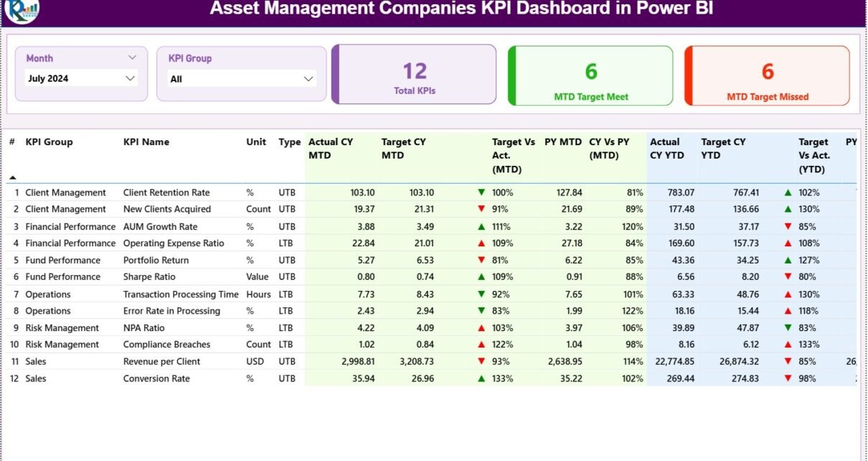Click the Total KPIs card

tap(415, 75)
